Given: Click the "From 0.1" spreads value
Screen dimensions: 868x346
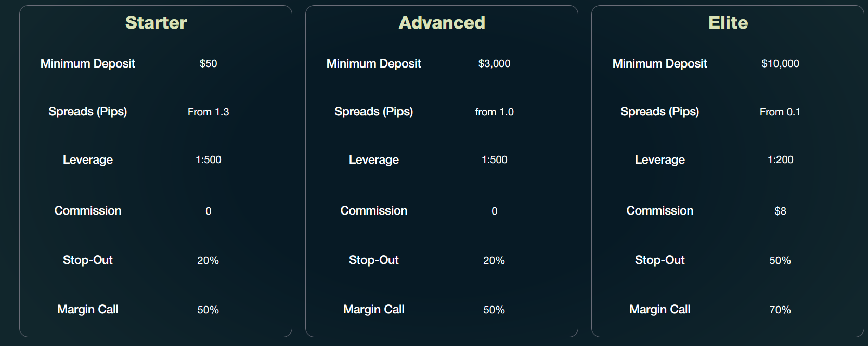Looking at the screenshot, I should click(780, 112).
